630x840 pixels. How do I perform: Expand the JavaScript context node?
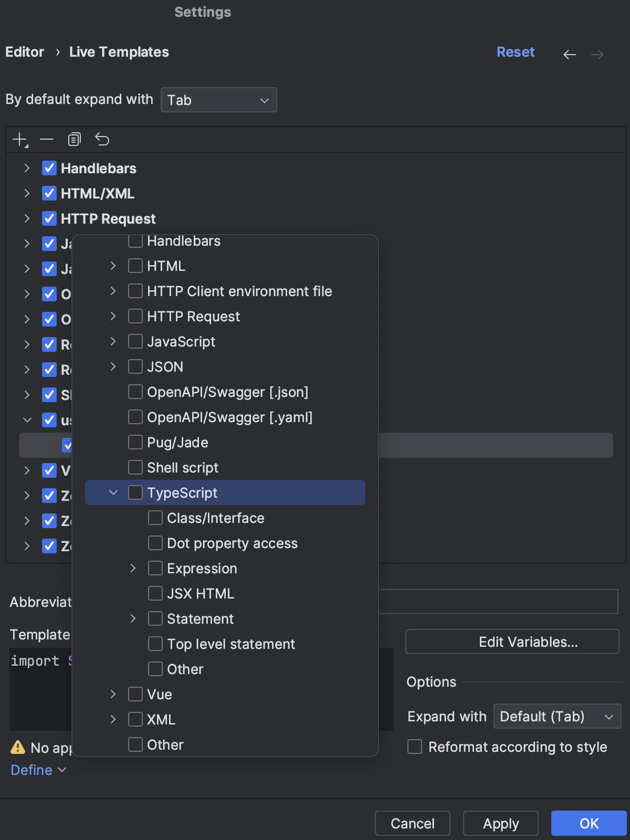point(113,341)
